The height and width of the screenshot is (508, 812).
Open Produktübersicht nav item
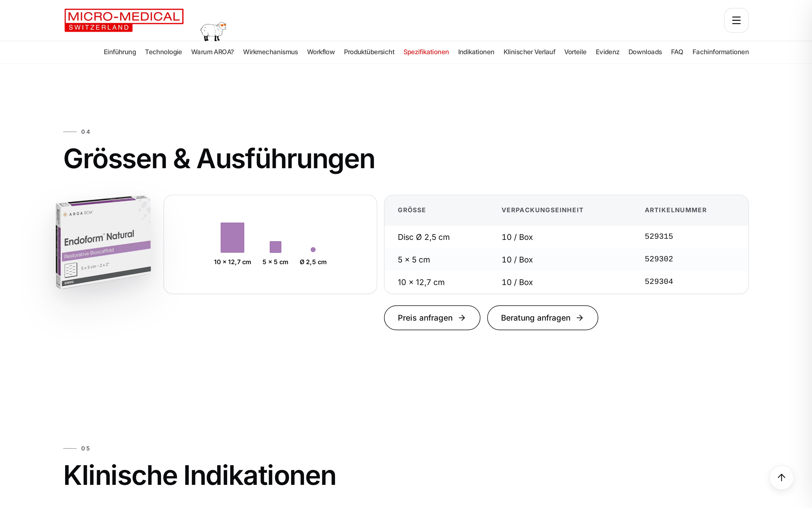click(369, 52)
